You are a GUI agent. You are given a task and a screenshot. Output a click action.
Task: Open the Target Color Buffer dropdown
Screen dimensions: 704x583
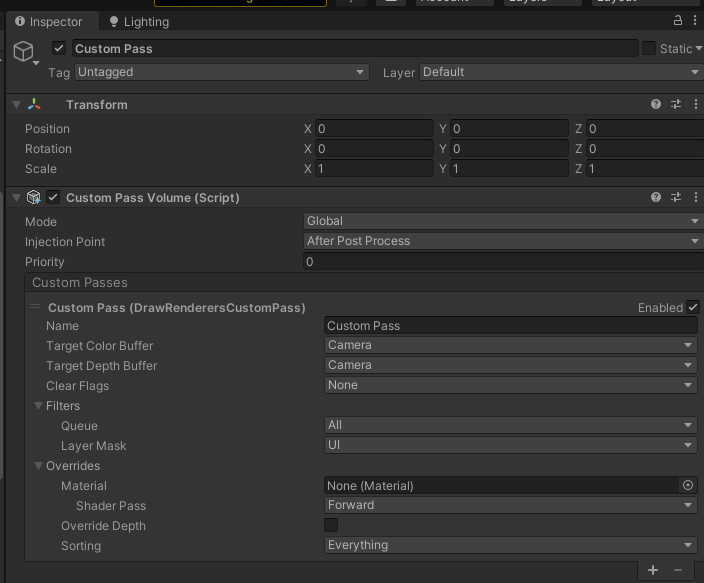pyautogui.click(x=510, y=345)
